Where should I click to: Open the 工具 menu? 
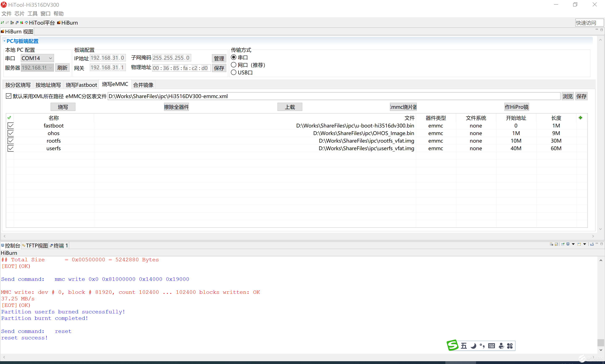(x=32, y=13)
